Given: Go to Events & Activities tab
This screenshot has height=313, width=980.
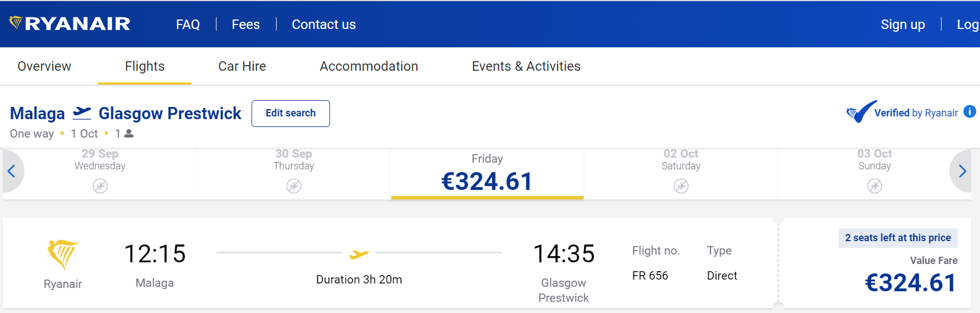Looking at the screenshot, I should [x=526, y=66].
